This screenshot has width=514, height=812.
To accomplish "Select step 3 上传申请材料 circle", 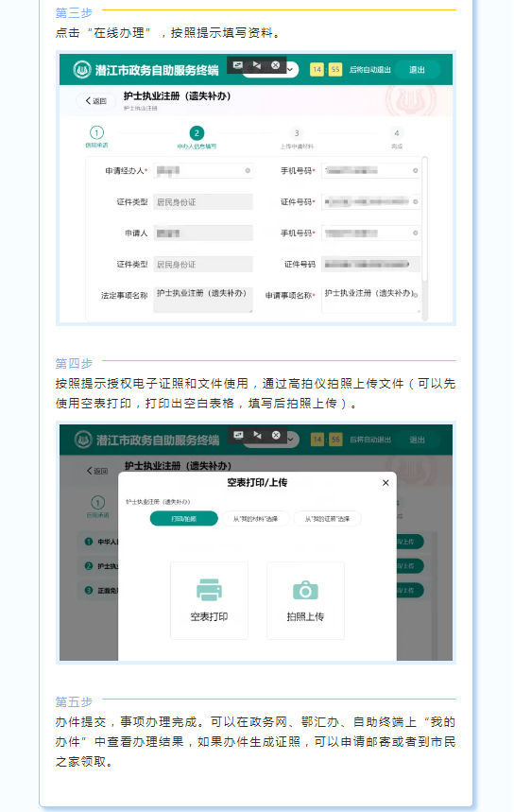I will [297, 133].
